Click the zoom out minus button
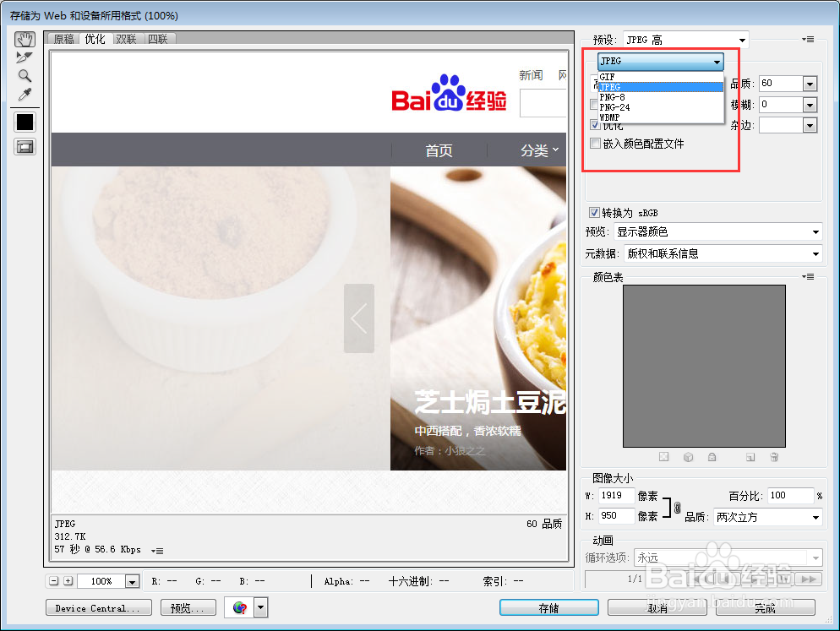 54,580
